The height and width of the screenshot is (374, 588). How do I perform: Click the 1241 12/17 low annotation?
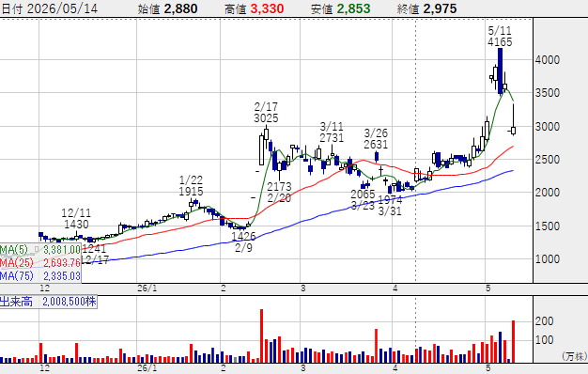tap(94, 254)
